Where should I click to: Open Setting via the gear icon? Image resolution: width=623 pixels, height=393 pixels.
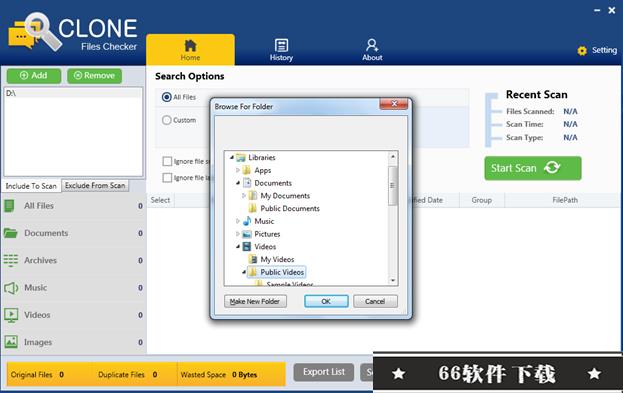pos(582,50)
